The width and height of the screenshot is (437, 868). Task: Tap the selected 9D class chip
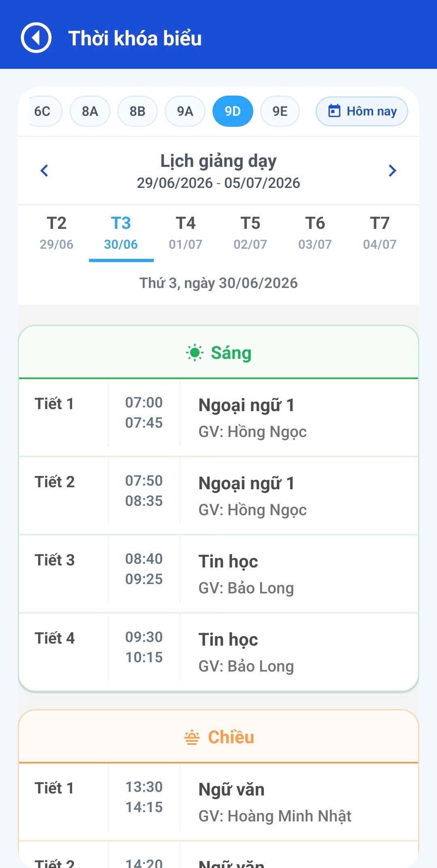click(x=233, y=111)
